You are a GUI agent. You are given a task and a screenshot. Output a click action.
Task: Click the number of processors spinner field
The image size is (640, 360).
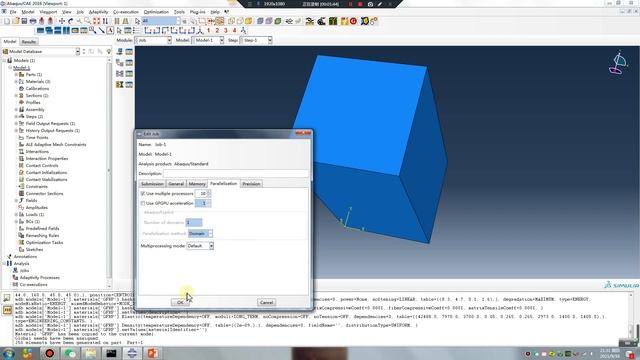click(203, 193)
